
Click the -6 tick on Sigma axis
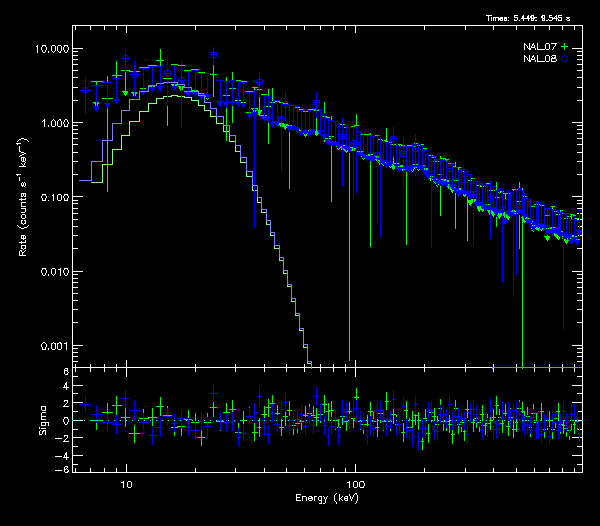point(65,470)
